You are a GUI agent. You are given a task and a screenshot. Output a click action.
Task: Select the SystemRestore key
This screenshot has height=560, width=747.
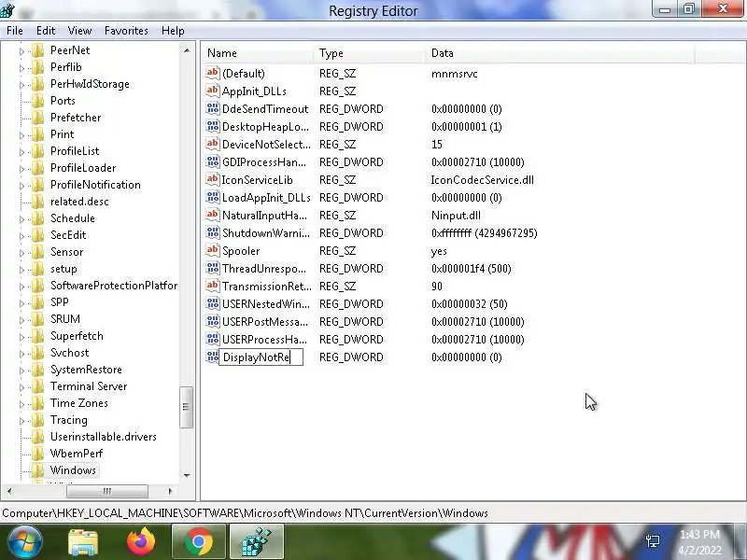pyautogui.click(x=86, y=370)
